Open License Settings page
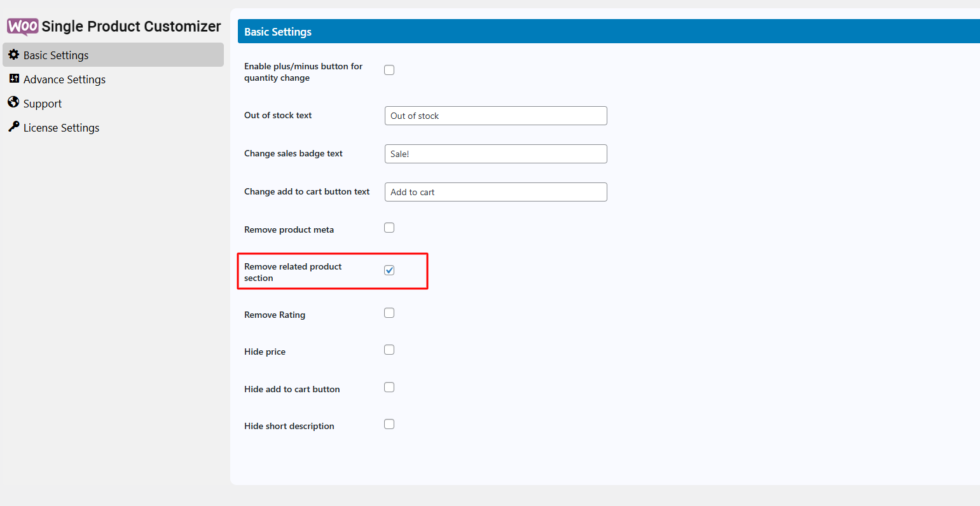The image size is (980, 506). pyautogui.click(x=61, y=128)
